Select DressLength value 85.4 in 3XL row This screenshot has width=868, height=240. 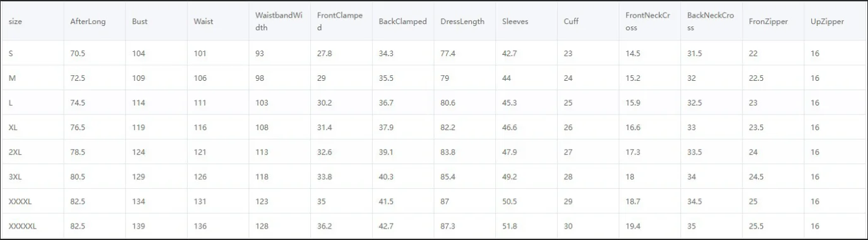click(x=449, y=177)
